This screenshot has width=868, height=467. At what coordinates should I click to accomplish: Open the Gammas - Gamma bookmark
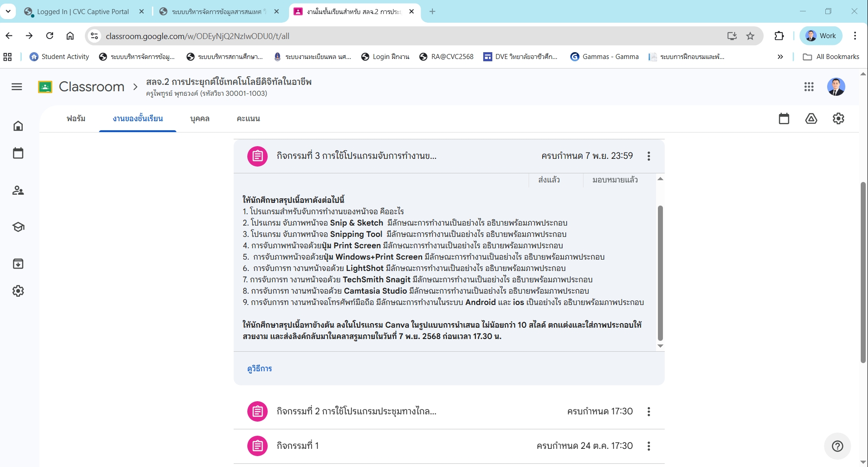pos(604,57)
